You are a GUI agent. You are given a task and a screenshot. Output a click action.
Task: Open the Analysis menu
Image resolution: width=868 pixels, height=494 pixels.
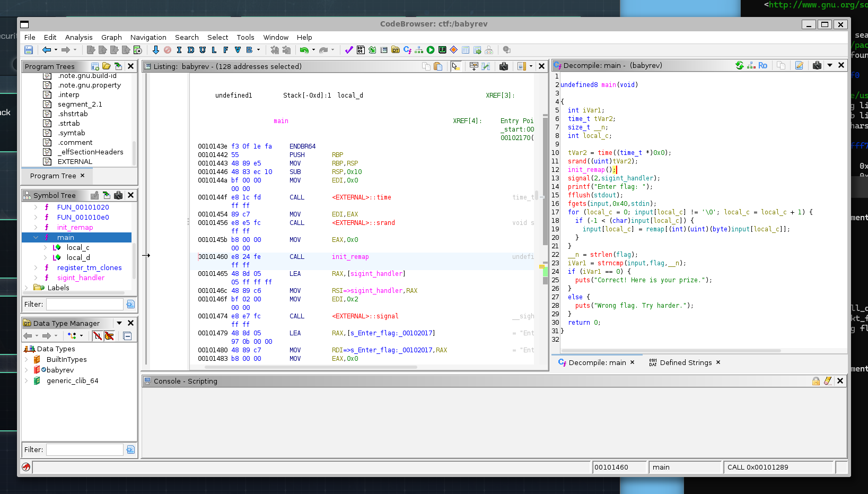point(78,37)
